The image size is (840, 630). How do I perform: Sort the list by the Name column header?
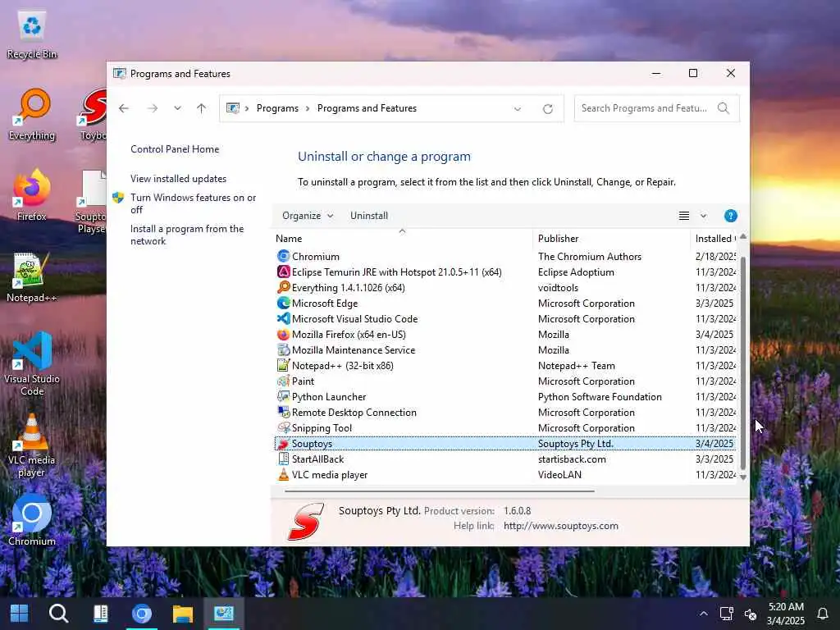tap(402, 239)
